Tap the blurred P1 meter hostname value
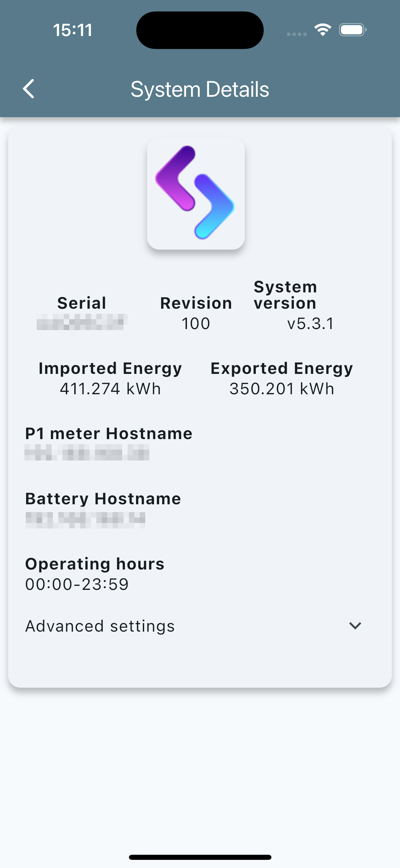This screenshot has width=400, height=868. 87,452
